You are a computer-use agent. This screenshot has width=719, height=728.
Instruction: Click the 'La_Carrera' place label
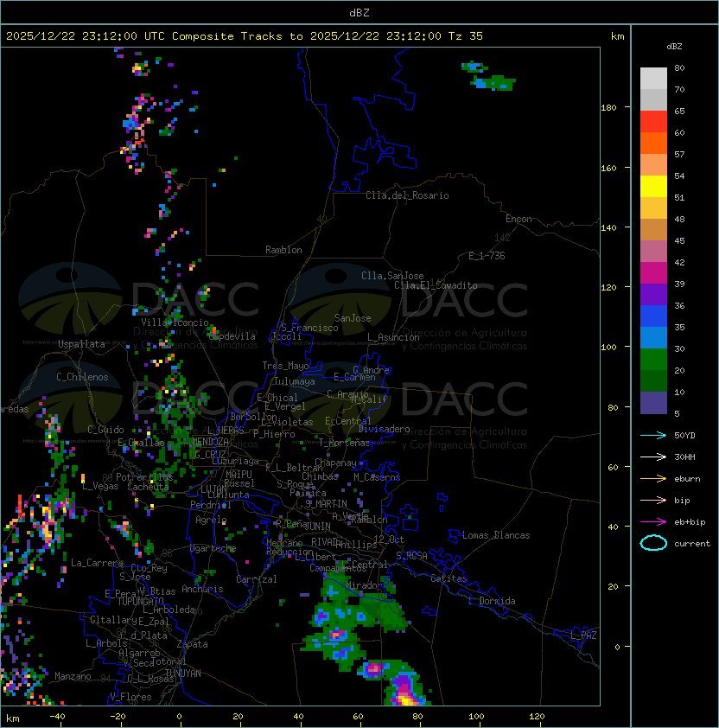point(97,563)
